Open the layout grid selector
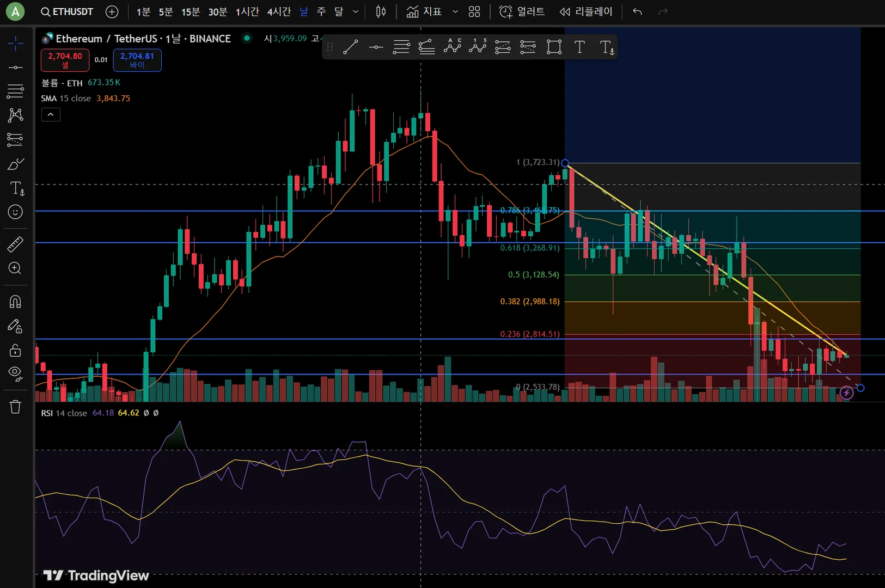This screenshot has width=885, height=588. (474, 11)
